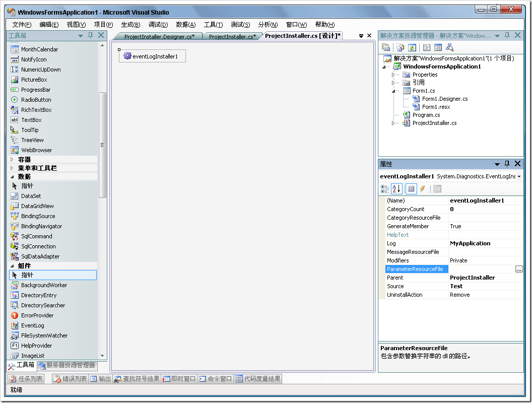Expand the Properties node in solution tree
Viewport: 532px width, 403px height.
pos(393,75)
